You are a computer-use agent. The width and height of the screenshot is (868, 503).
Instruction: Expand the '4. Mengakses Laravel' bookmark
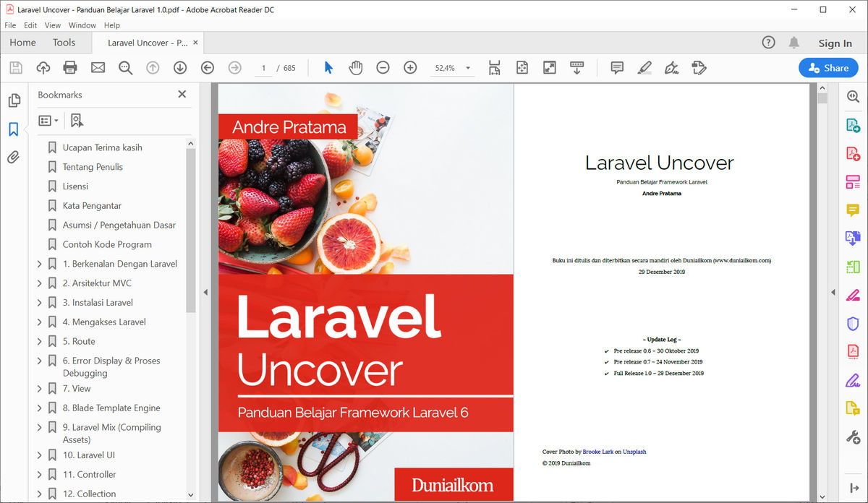[x=39, y=322]
